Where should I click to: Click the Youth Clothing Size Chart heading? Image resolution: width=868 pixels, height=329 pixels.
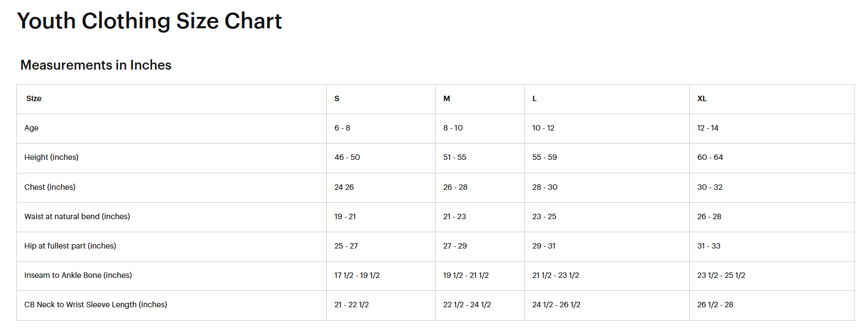tap(150, 21)
